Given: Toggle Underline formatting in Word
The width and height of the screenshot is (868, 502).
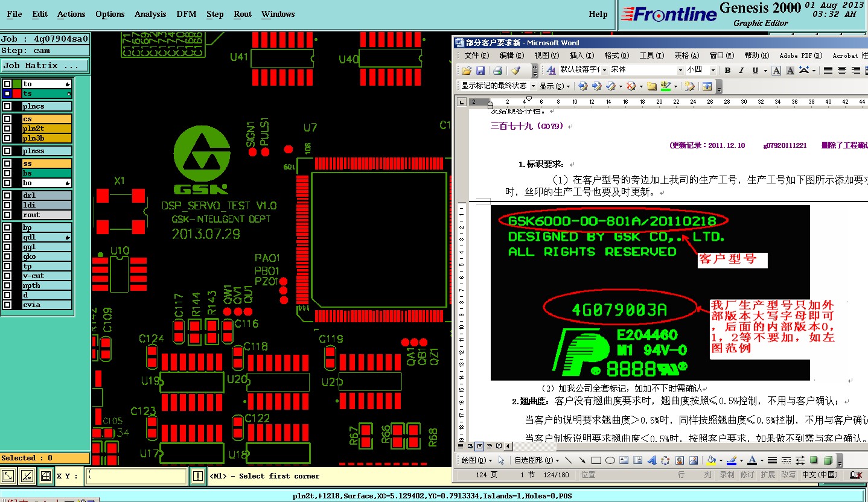Looking at the screenshot, I should tap(755, 71).
